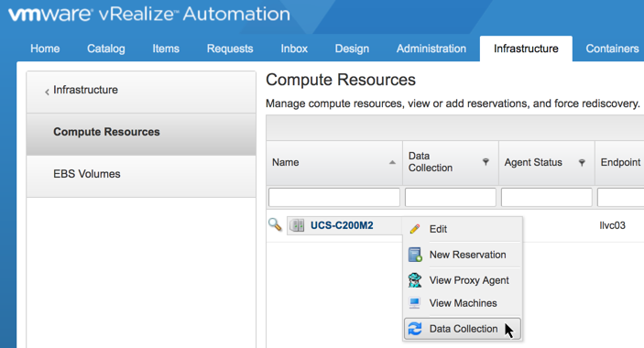Switch to the Catalog tab
Image resolution: width=644 pixels, height=348 pixels.
point(106,49)
